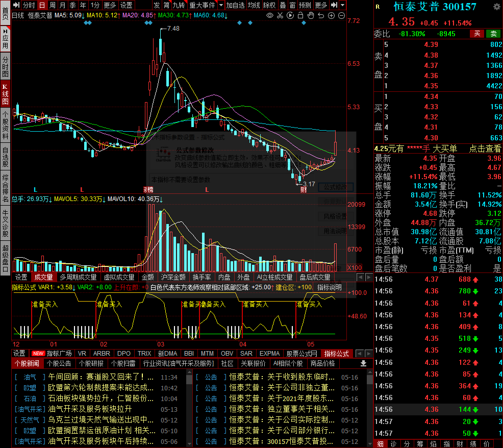
Task: Click 加自选 to add to watchlist
Action: (235, 5)
